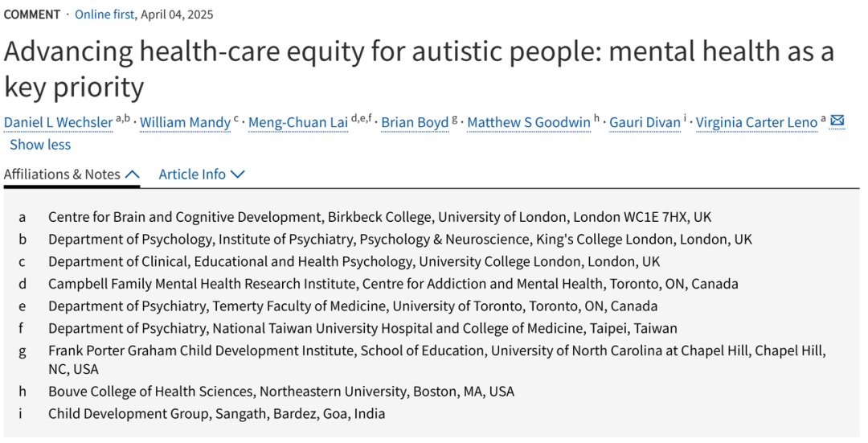Open author Daniel L Wechsler
Image resolution: width=868 pixels, height=443 pixels.
pyautogui.click(x=58, y=122)
